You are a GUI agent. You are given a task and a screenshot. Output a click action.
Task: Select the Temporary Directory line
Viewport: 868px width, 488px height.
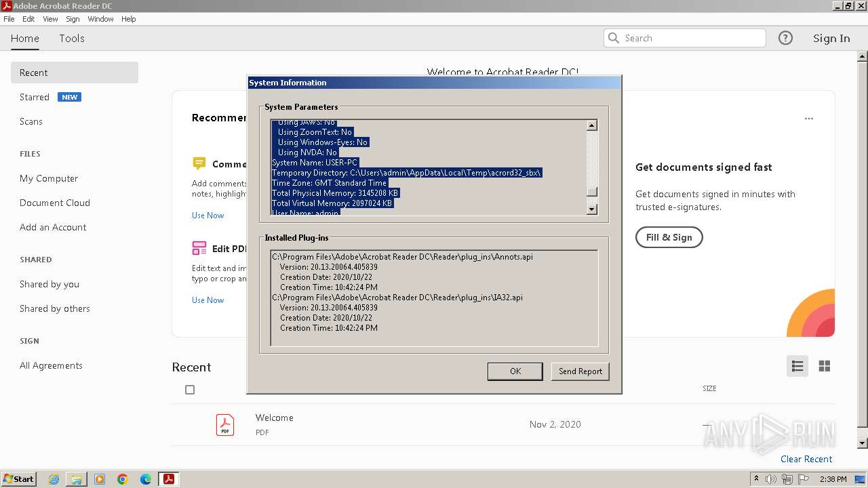click(407, 173)
